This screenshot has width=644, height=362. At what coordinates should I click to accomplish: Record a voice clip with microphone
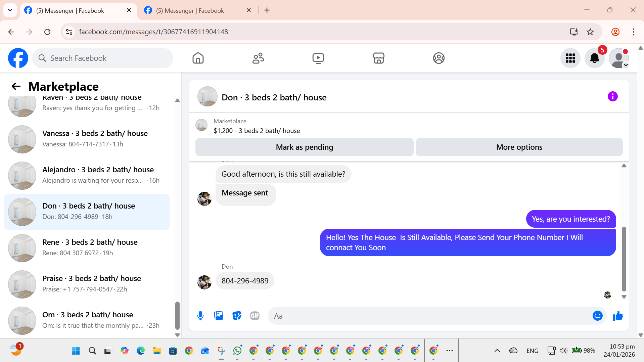point(200,316)
